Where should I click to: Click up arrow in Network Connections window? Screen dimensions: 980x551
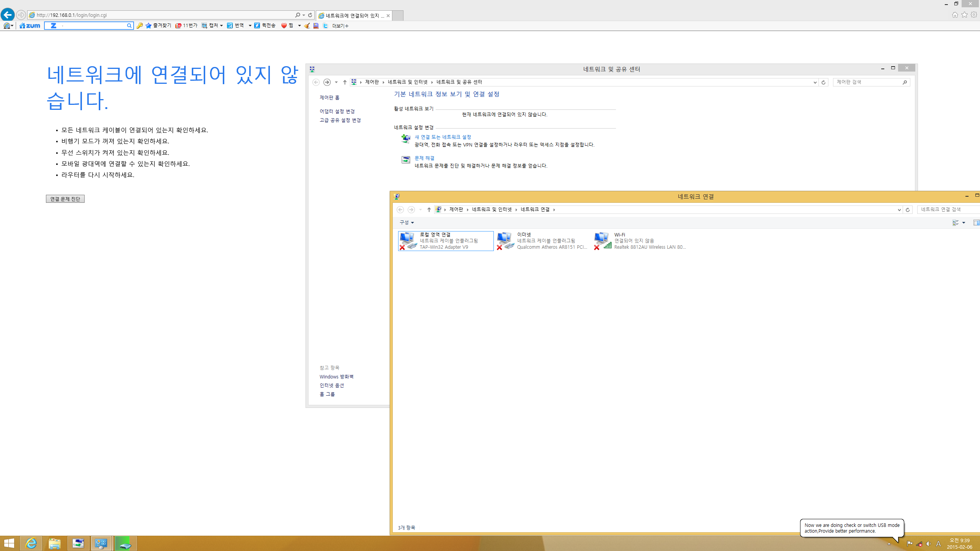tap(429, 210)
